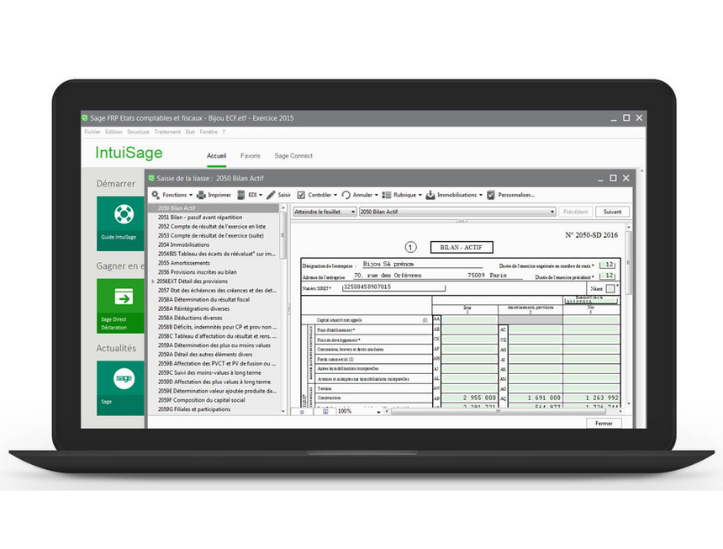
Task: Expand the 2056EXT Détail des provisions node
Action: pos(153,281)
